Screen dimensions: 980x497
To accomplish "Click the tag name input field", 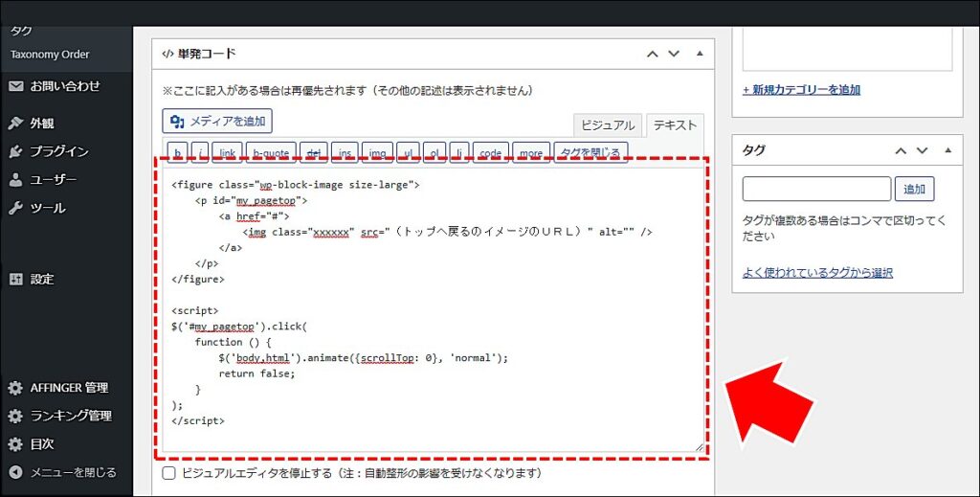I will coord(817,189).
